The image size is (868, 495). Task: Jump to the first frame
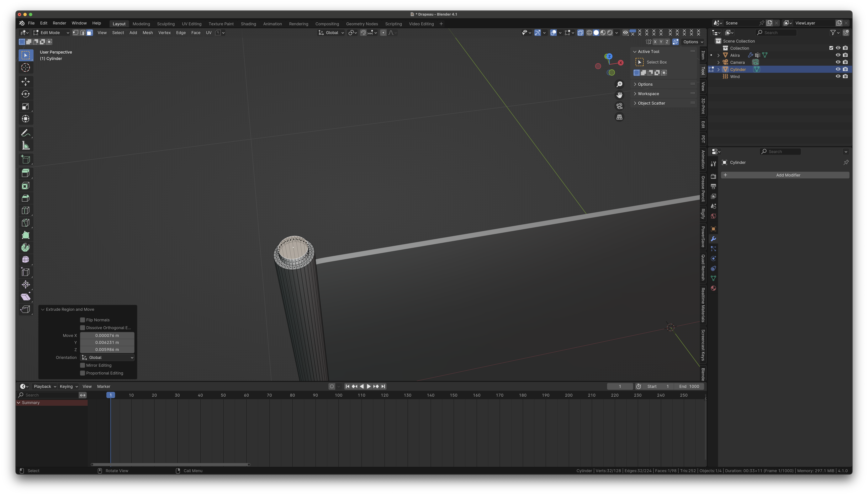click(x=347, y=386)
